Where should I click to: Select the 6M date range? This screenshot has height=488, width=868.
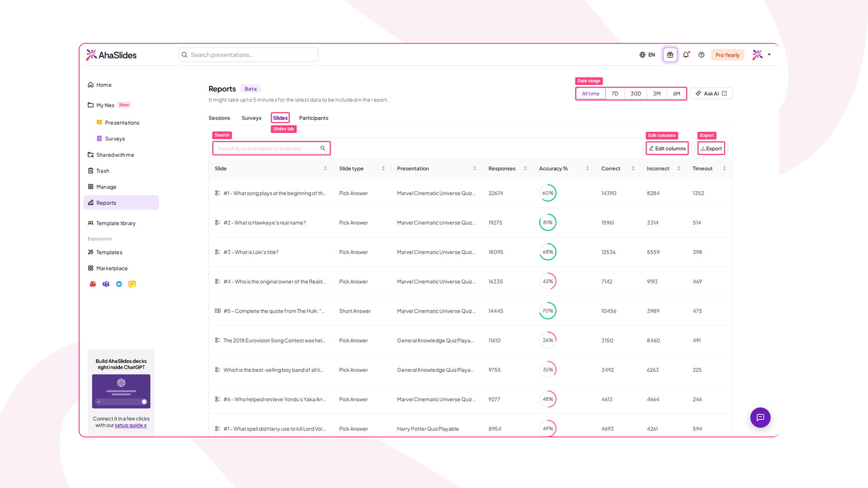tap(676, 94)
